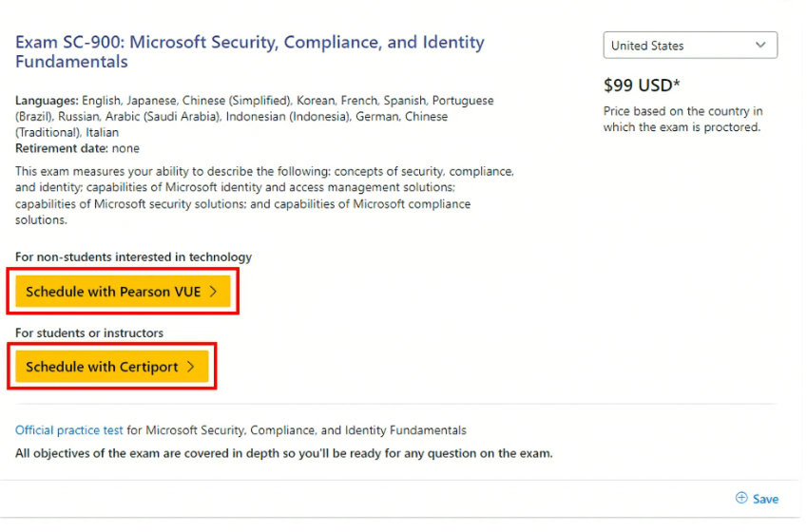Click the 'Price based on the country' note

[682, 119]
